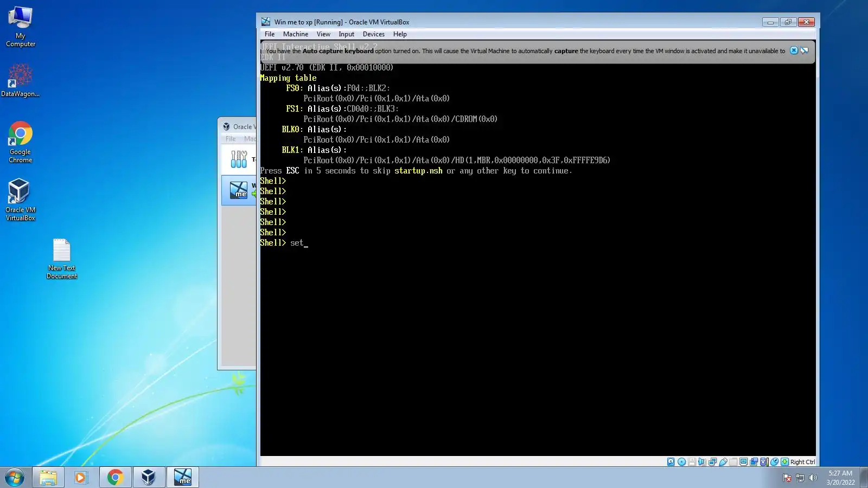Click the optical disc status icon

(681, 462)
